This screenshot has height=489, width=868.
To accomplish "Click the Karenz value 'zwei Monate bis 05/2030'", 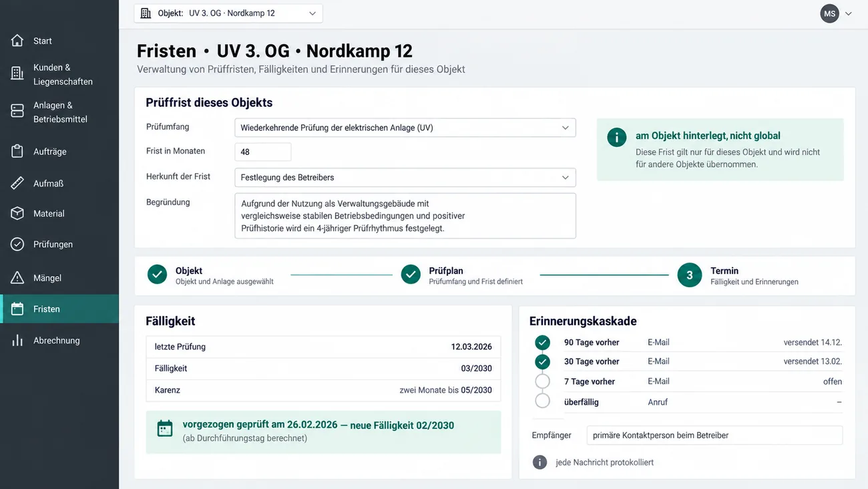I will coord(445,390).
